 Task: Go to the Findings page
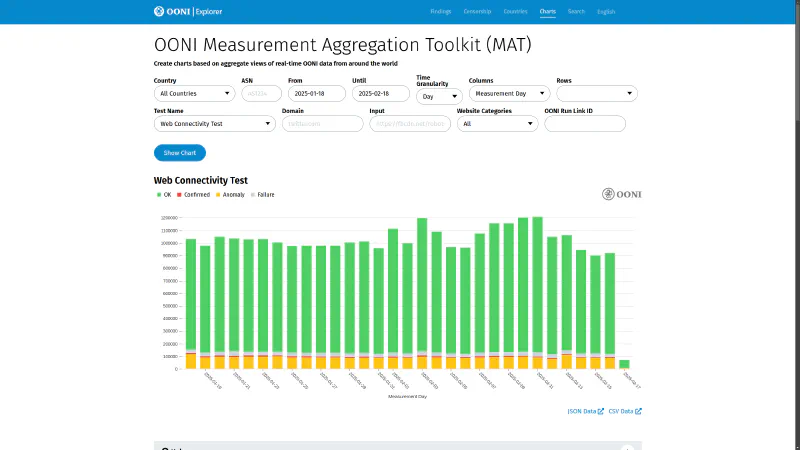440,12
